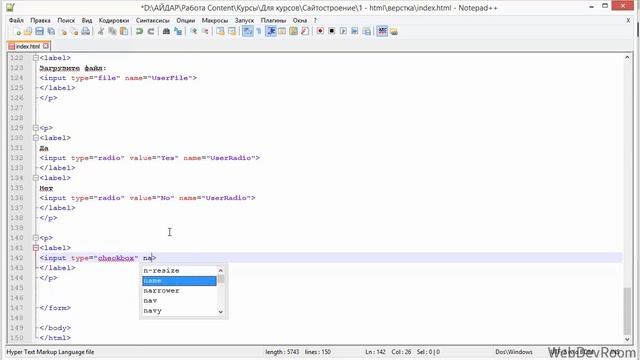Image resolution: width=640 pixels, height=360 pixels.
Task: Click the Close document toolbar icon
Action: [63, 31]
